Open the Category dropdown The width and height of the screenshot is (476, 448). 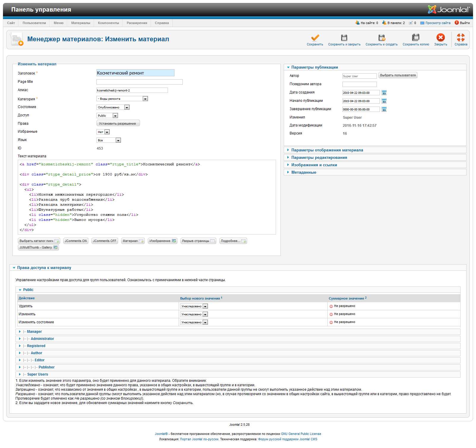pyautogui.click(x=122, y=99)
